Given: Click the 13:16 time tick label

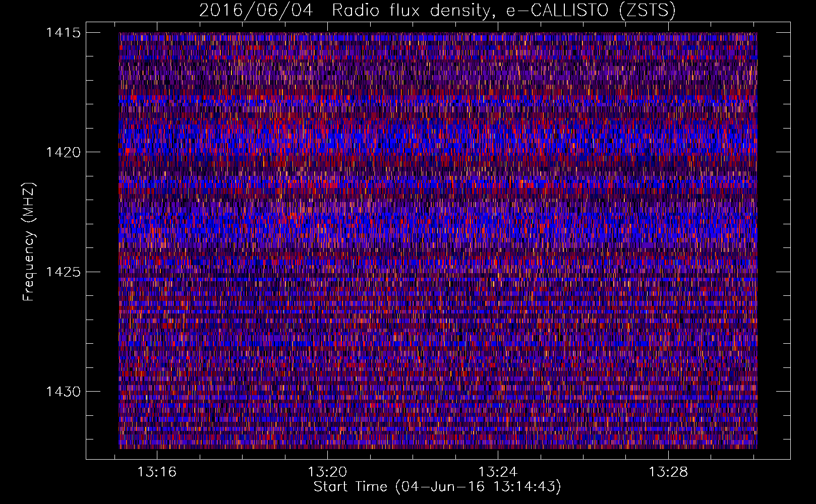Looking at the screenshot, I should pos(157,472).
